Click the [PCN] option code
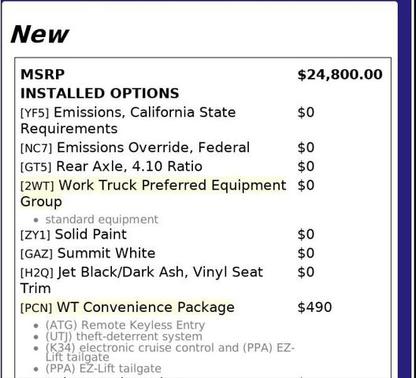Screen dimensions: 416x378 (36, 308)
